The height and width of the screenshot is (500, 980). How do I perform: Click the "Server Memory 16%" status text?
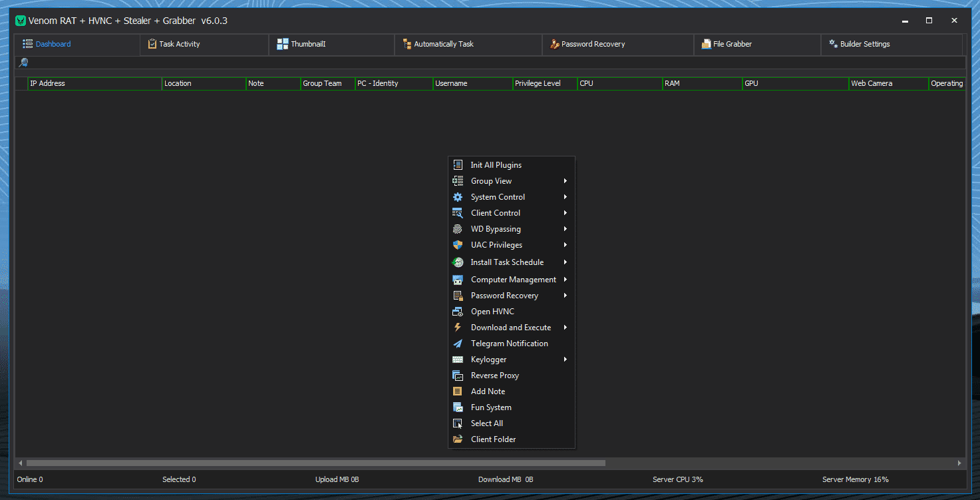pyautogui.click(x=856, y=479)
